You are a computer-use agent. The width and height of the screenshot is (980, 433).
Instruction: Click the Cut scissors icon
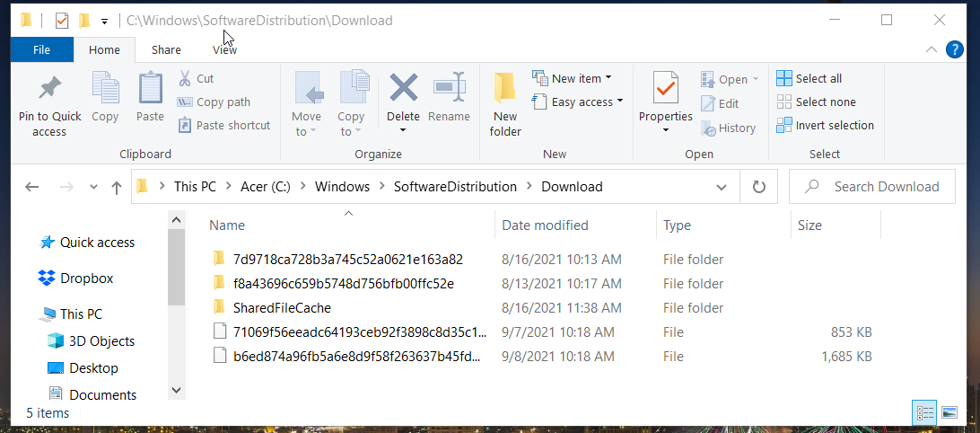coord(185,78)
